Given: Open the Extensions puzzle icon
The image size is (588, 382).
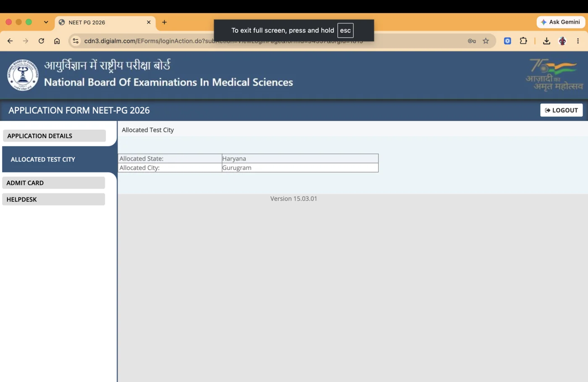Looking at the screenshot, I should pos(523,41).
